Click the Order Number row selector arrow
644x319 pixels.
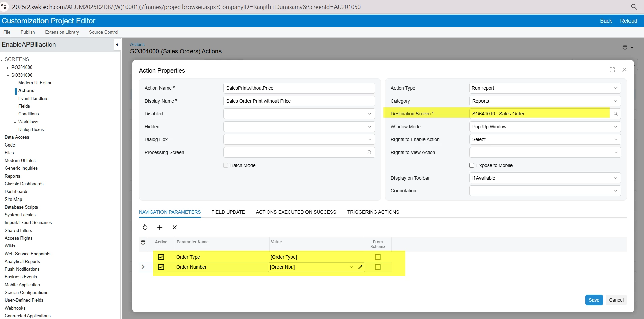[143, 267]
